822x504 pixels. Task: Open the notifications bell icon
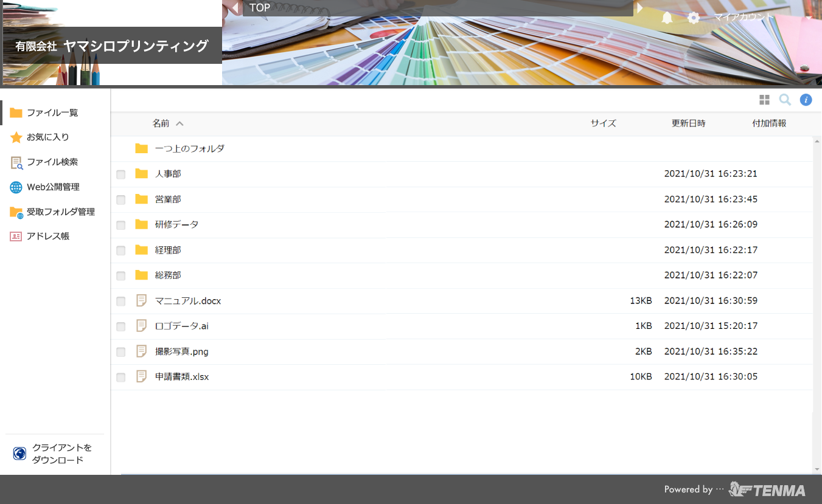[667, 18]
